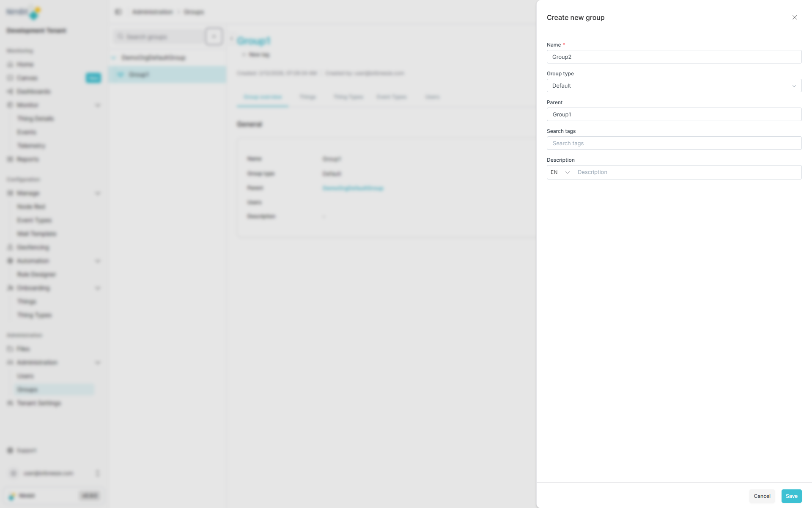Viewport: 812px width, 508px height.
Task: Collapse the Monitor section in the sidebar
Action: pos(98,105)
